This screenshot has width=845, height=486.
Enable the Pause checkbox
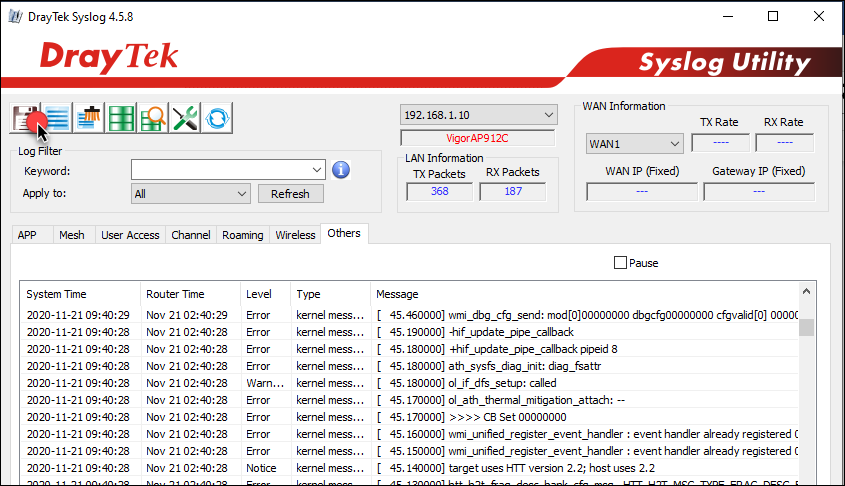click(x=620, y=263)
